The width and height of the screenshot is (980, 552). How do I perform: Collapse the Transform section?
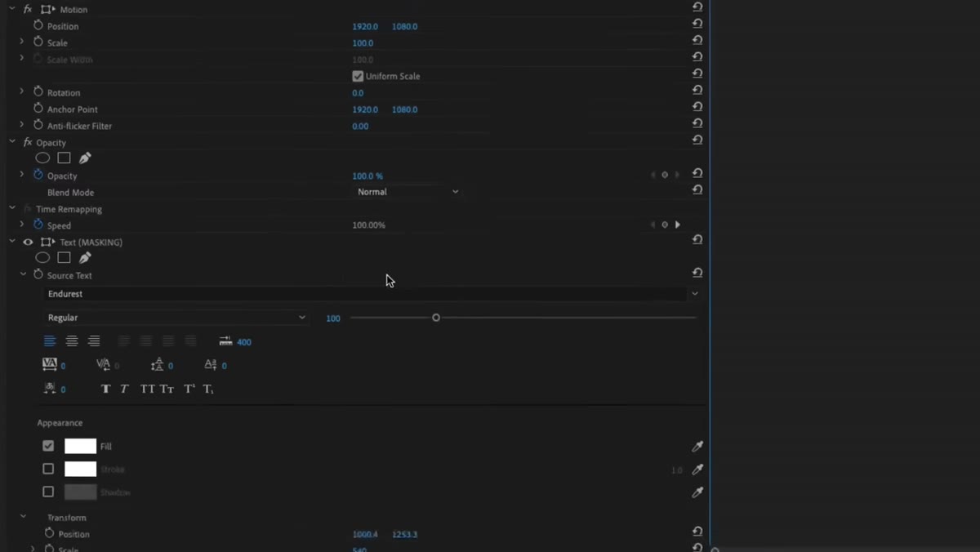tap(23, 517)
